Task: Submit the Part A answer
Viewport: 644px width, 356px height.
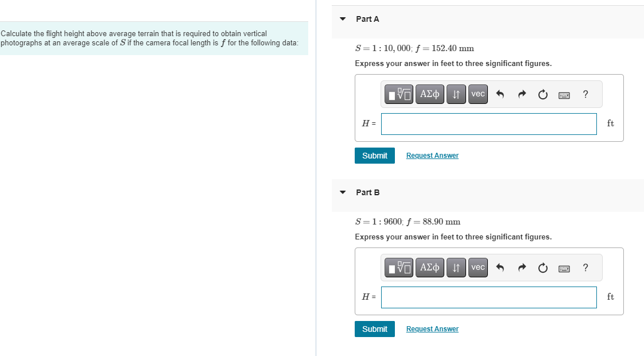Action: coord(374,155)
